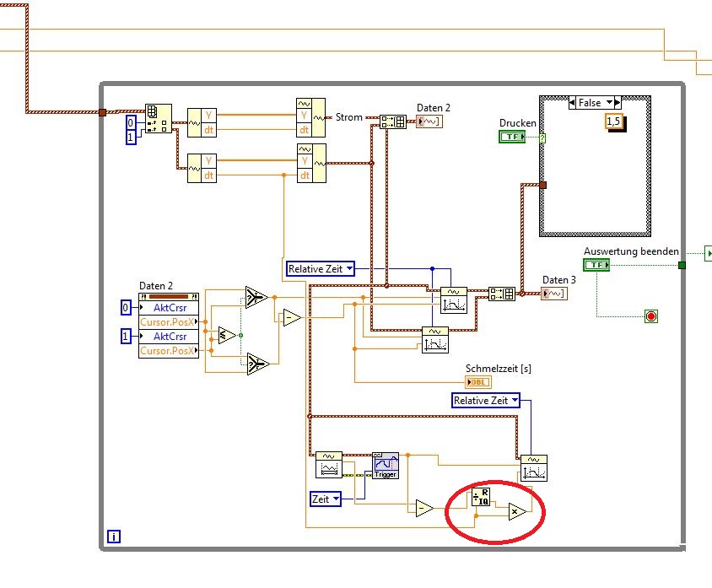Show previous case with left arrow
Image resolution: width=712 pixels, height=588 pixels.
click(572, 103)
